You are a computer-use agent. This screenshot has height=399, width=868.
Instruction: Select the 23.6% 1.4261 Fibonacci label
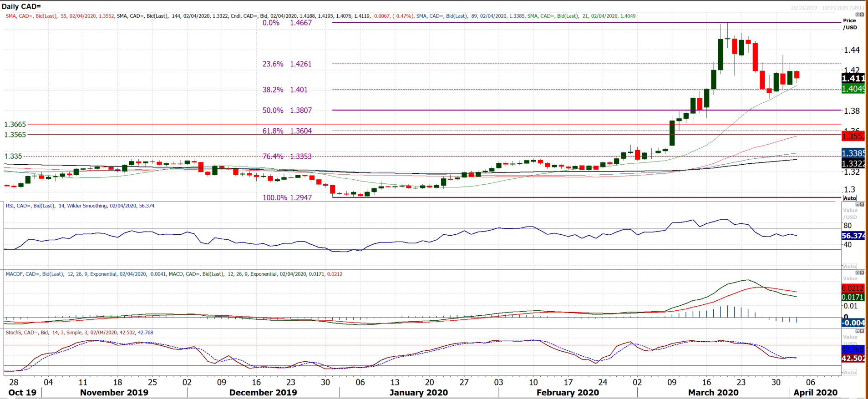[x=287, y=64]
